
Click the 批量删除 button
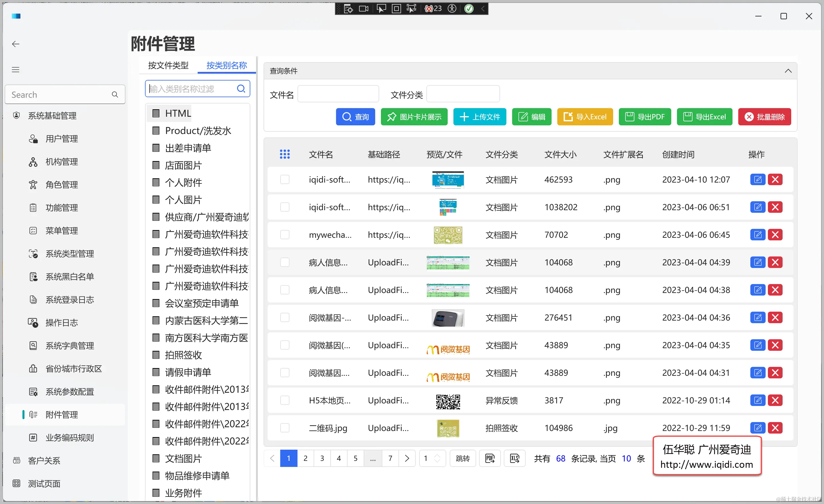point(764,117)
